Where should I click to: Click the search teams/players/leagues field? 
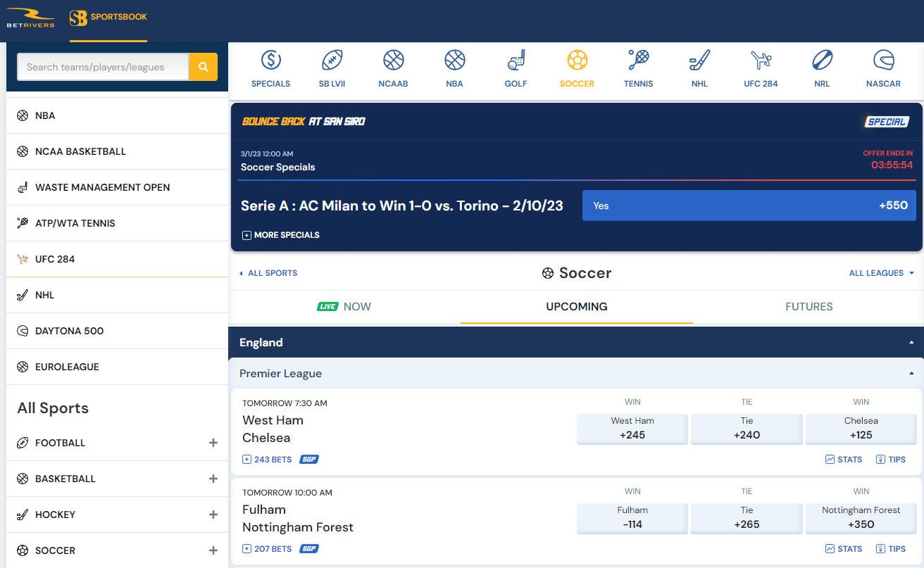[103, 67]
